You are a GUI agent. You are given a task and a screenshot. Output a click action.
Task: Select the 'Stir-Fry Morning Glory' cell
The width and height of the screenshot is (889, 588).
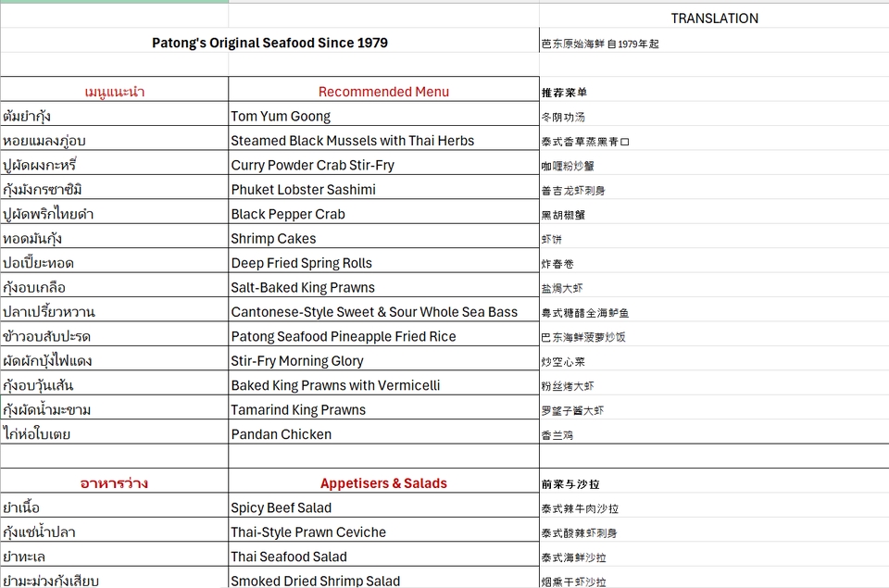297,361
